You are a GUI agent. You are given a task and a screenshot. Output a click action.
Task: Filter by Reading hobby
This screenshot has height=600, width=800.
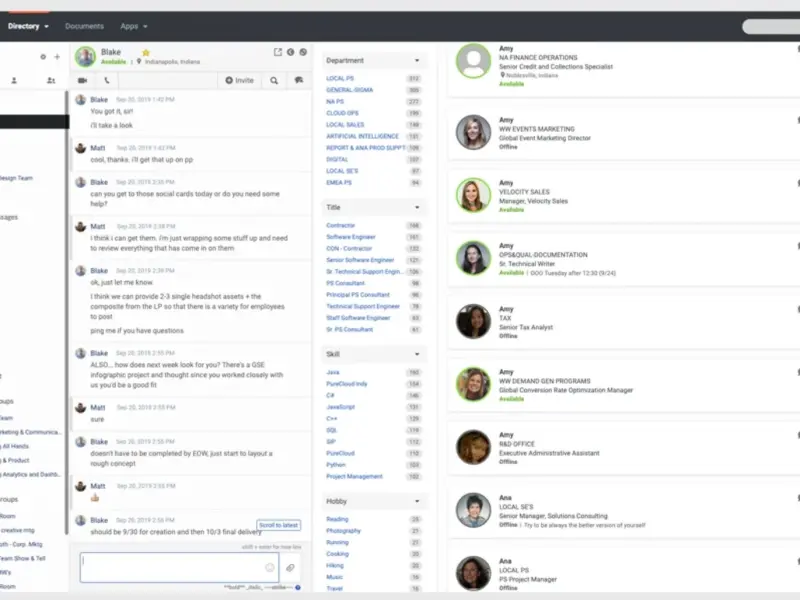point(337,519)
